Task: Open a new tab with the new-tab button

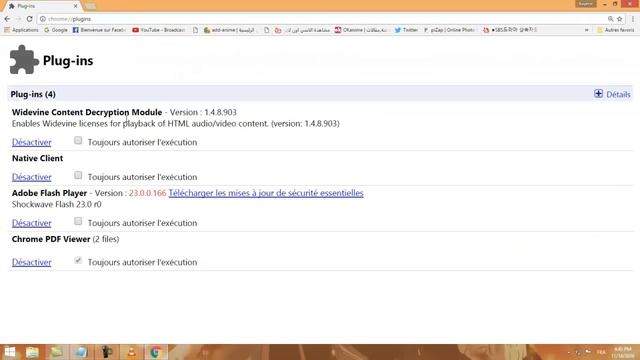Action: (x=91, y=6)
